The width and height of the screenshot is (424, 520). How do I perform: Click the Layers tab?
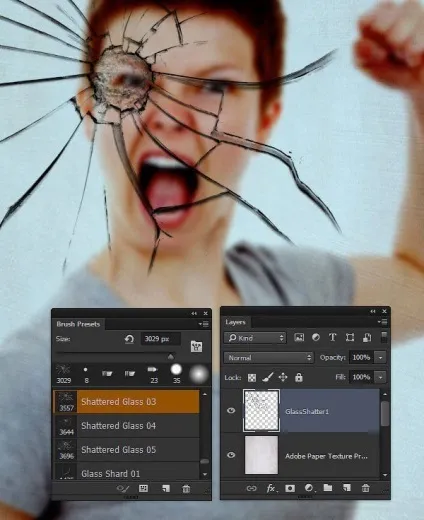tap(235, 322)
